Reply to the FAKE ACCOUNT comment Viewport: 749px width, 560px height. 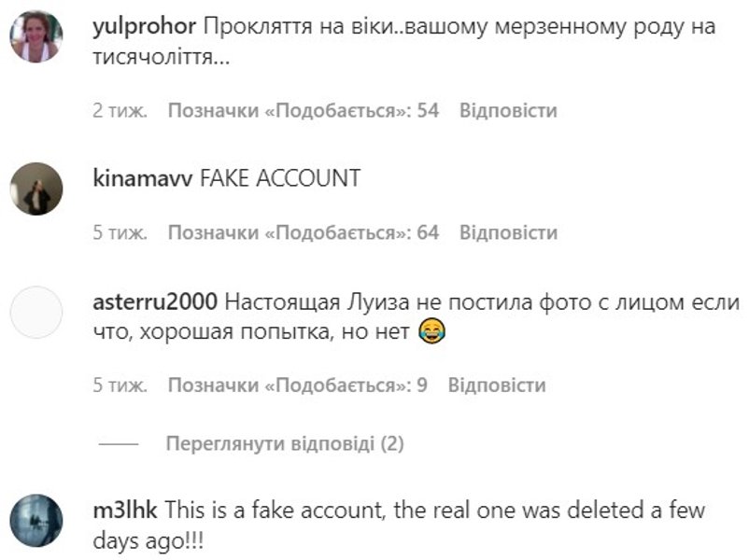coord(507,232)
